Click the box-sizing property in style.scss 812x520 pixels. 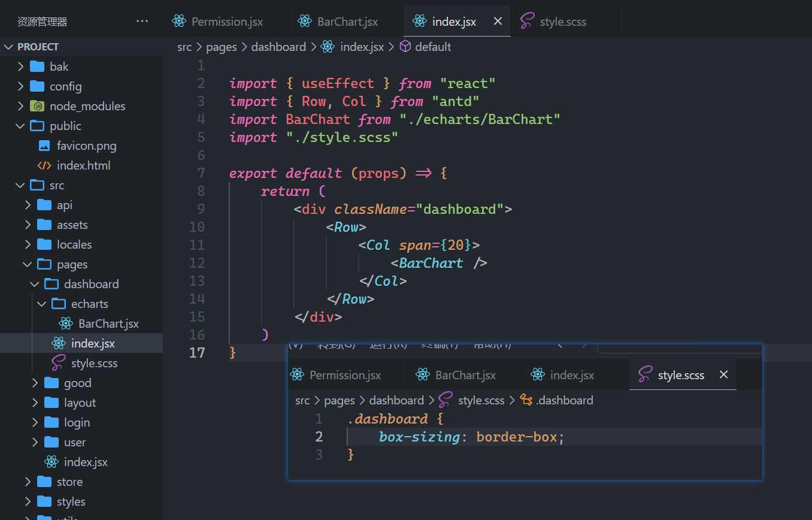(419, 437)
